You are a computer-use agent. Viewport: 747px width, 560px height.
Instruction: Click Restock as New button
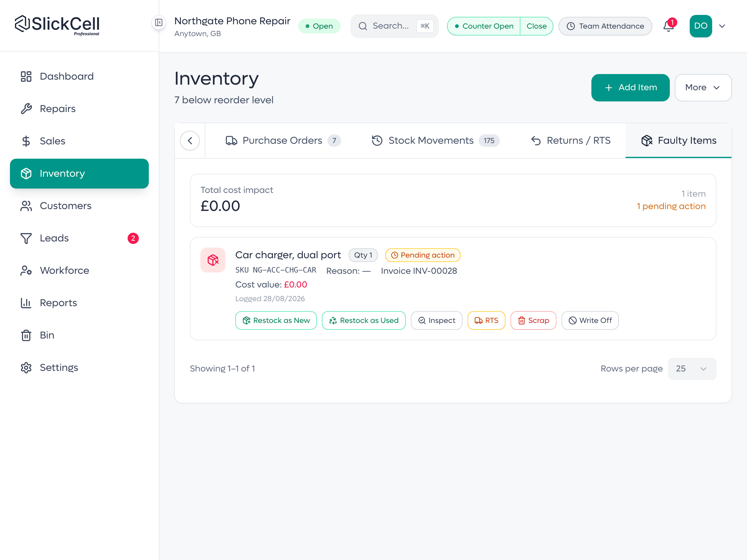tap(276, 320)
